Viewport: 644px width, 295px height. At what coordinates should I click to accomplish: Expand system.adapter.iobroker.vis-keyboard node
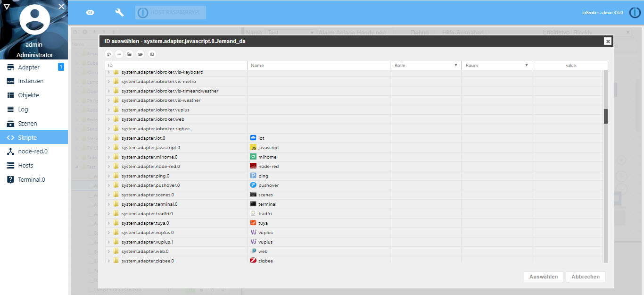109,72
